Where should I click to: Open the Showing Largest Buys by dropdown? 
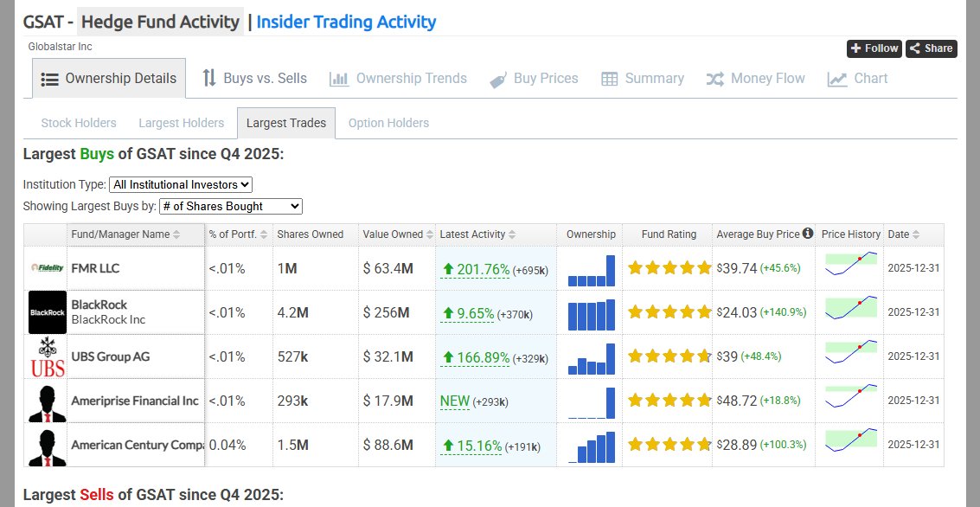coord(230,206)
